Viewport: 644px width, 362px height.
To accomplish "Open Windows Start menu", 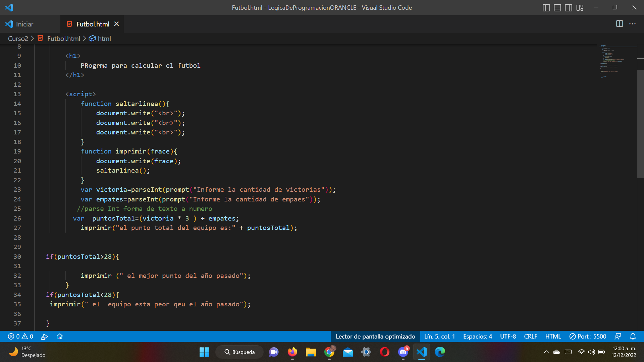I will (x=204, y=352).
